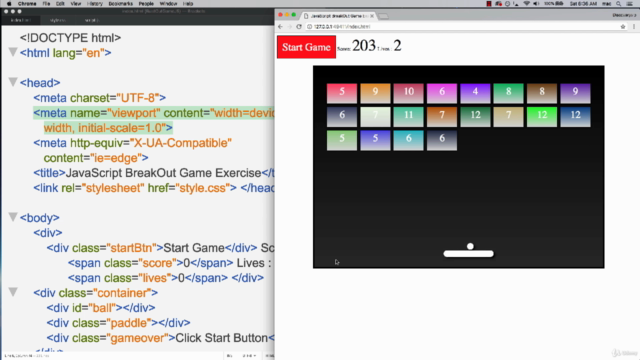The width and height of the screenshot is (640, 360).
Task: Click the span class="score" code line
Action: tap(170, 263)
